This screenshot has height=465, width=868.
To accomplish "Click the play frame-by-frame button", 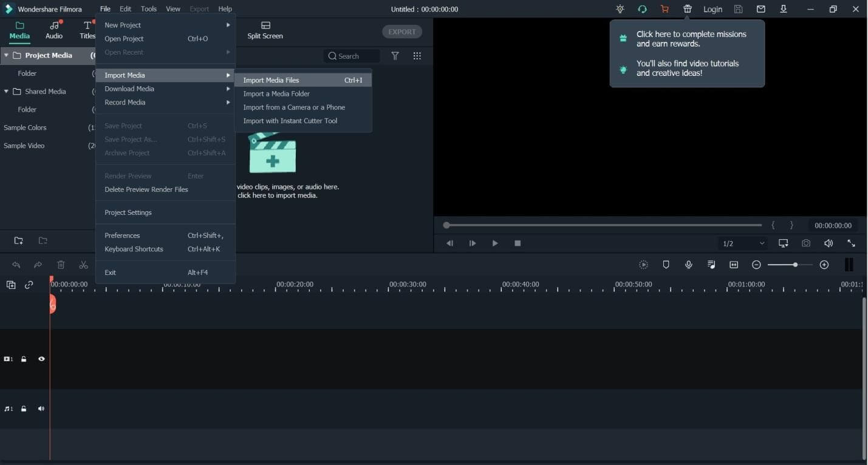I will 473,243.
